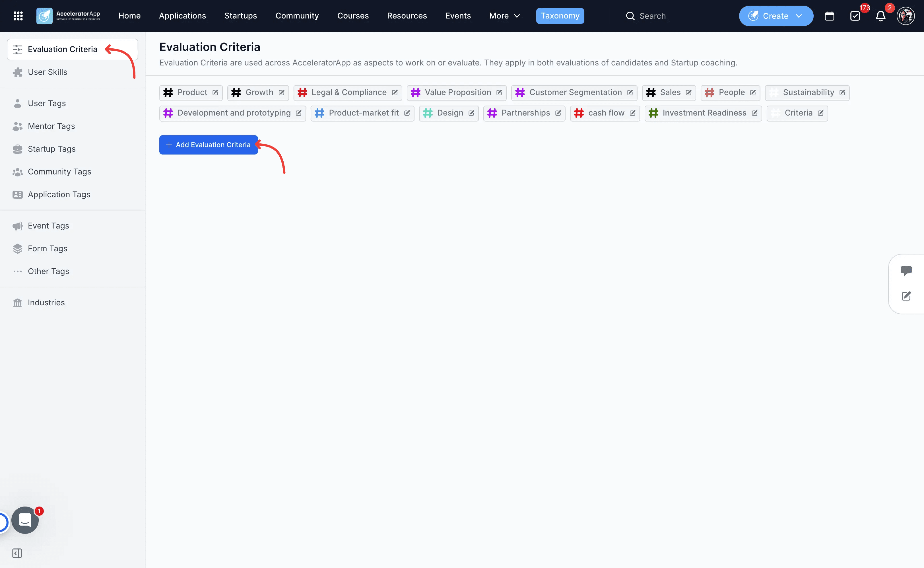Click the search magnifier icon

[630, 16]
